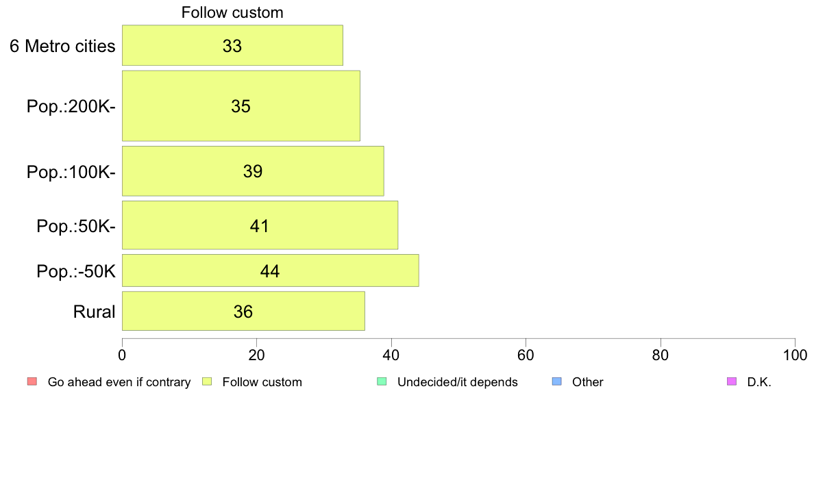Click the axis tick label 0

click(x=122, y=355)
